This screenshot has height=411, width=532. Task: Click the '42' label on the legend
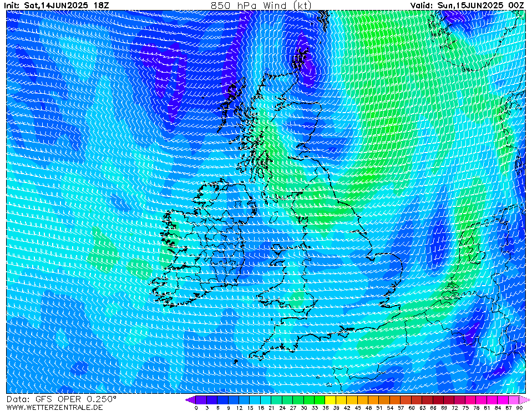coord(347,408)
